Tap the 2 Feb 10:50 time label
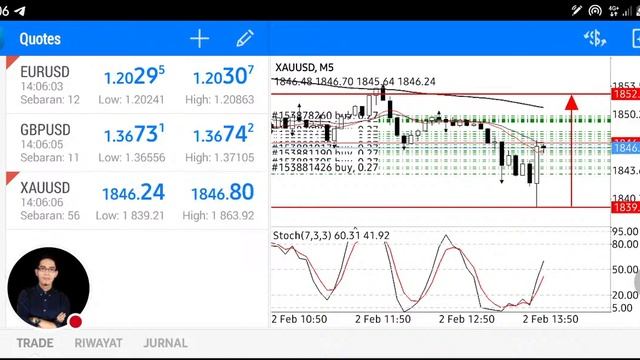Viewport: 640px width, 360px height. (x=299, y=319)
